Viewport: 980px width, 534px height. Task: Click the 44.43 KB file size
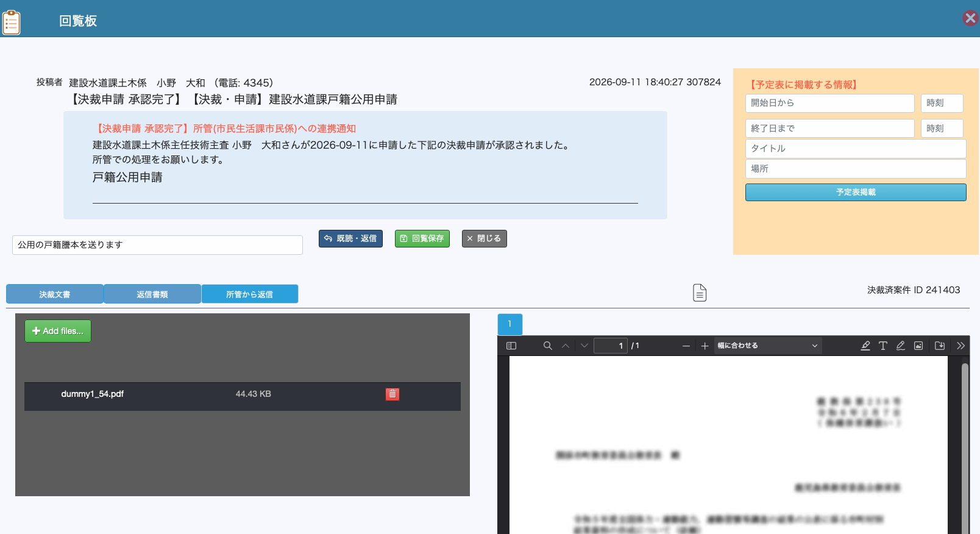tap(254, 394)
